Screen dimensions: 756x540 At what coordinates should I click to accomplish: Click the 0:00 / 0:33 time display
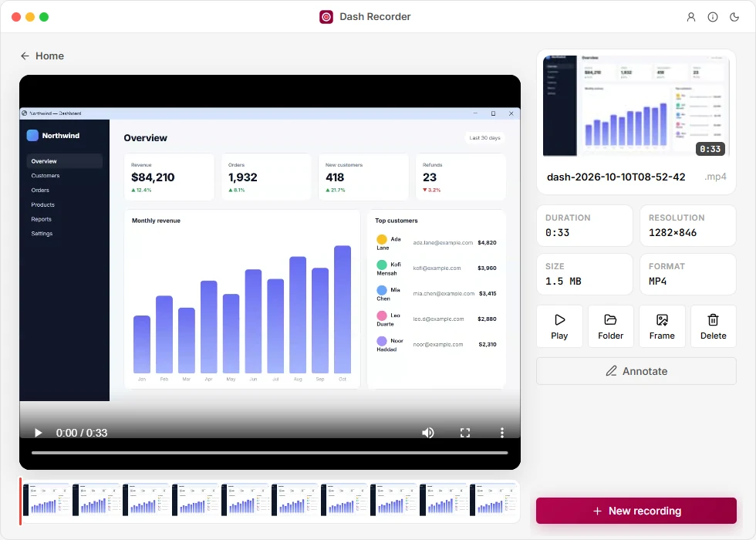(82, 433)
